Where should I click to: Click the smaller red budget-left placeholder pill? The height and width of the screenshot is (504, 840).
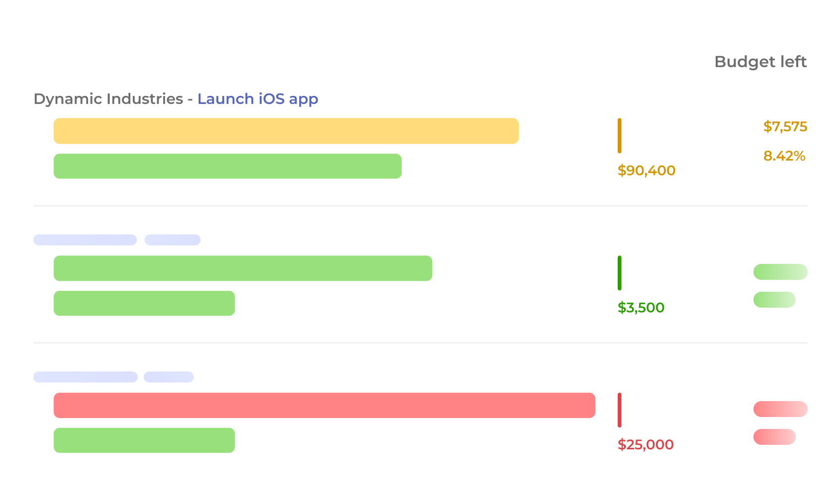pos(774,437)
